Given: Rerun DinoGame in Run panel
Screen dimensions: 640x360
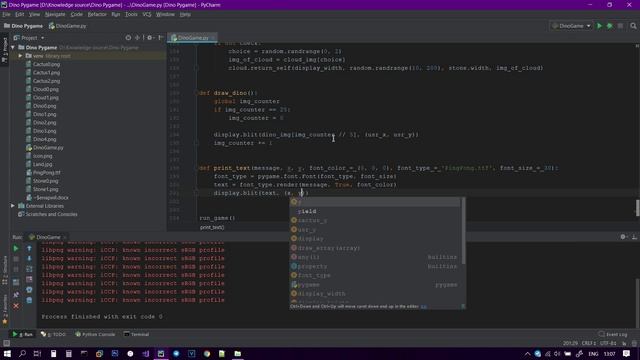Looking at the screenshot, I should pyautogui.click(x=16, y=248).
